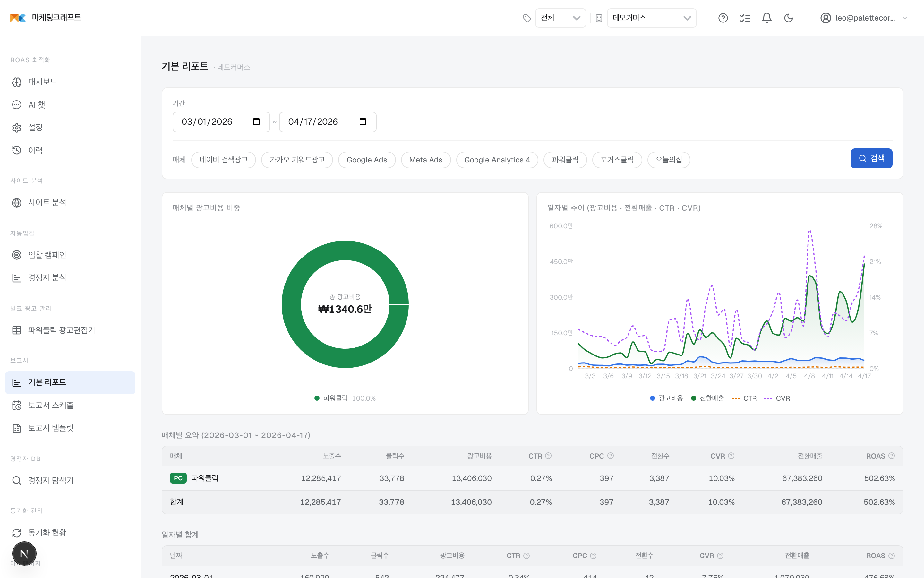This screenshot has height=578, width=924.
Task: Toggle the CTR series in chart legend
Action: click(x=744, y=398)
